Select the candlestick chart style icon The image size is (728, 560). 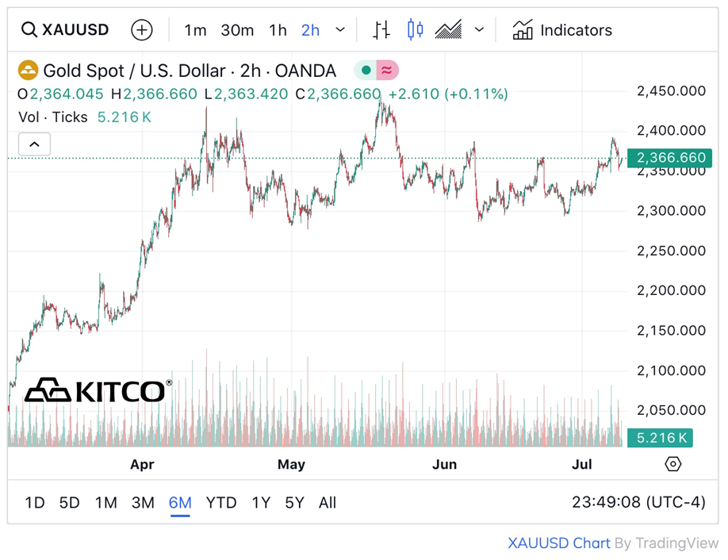pos(415,30)
